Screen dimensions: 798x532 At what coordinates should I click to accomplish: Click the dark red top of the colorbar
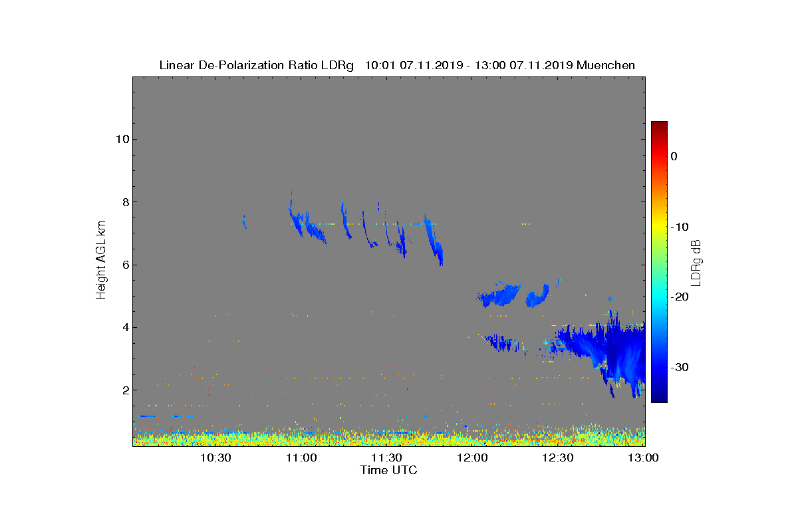[x=659, y=126]
